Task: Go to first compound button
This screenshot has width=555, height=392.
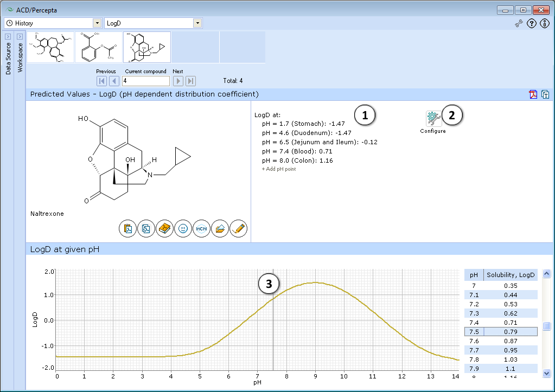Action: click(x=101, y=81)
